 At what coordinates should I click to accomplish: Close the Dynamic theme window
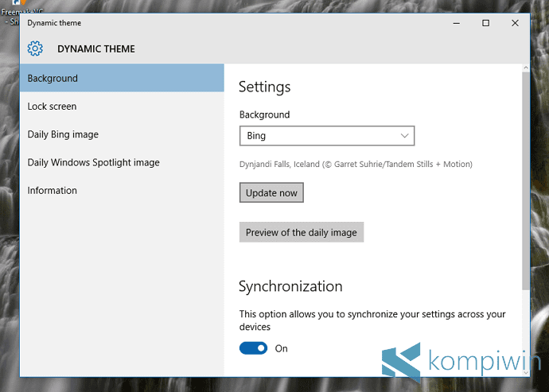coord(515,23)
